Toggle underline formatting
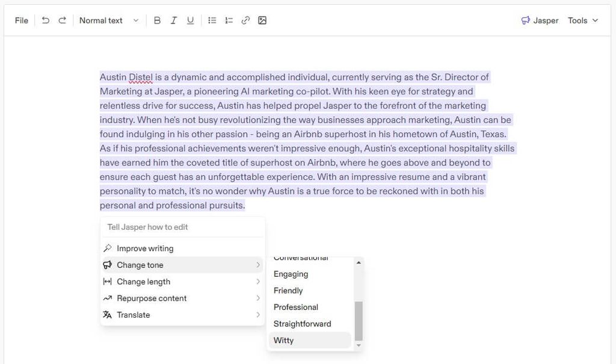Viewport: 616px width, 364px height. point(190,20)
